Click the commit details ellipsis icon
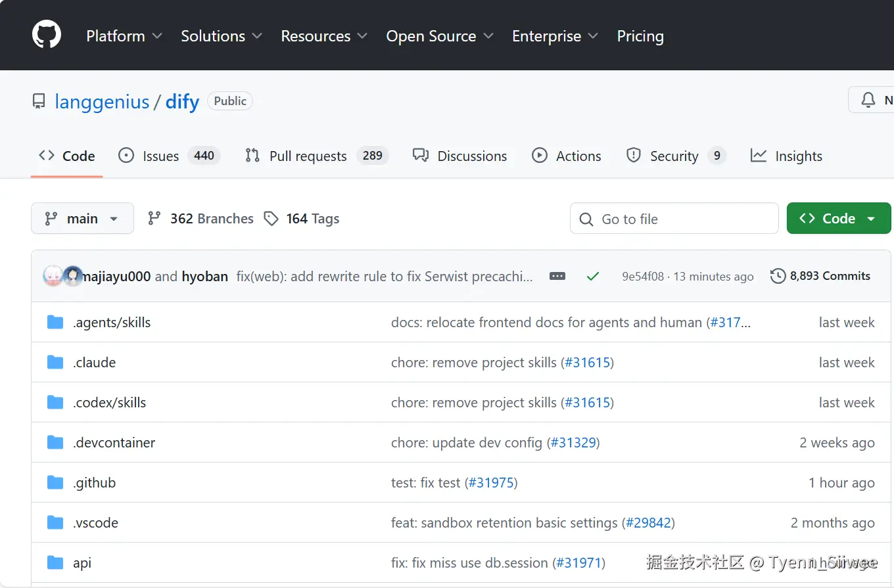894x588 pixels. pyautogui.click(x=557, y=276)
